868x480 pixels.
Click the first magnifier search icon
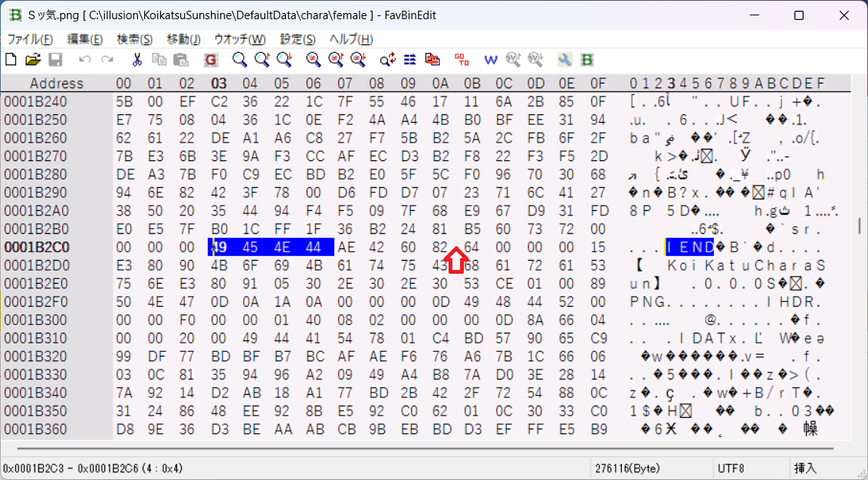point(240,59)
